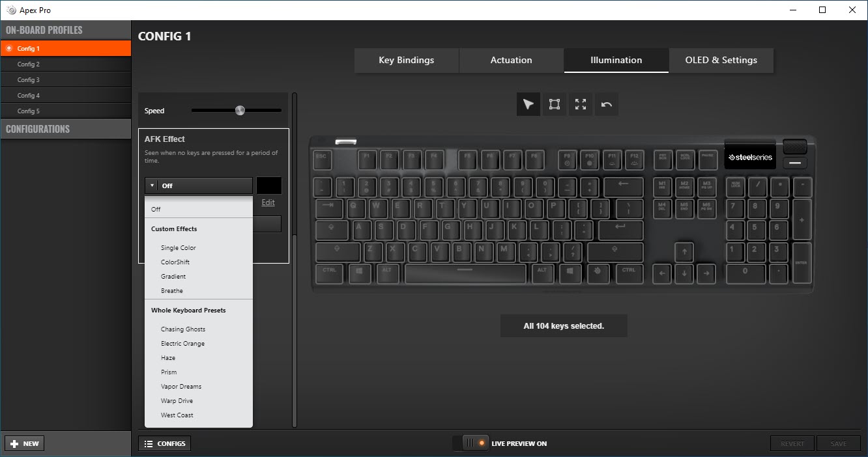Select the M1 macro key
Viewport: 868px width, 457px height.
[662, 187]
